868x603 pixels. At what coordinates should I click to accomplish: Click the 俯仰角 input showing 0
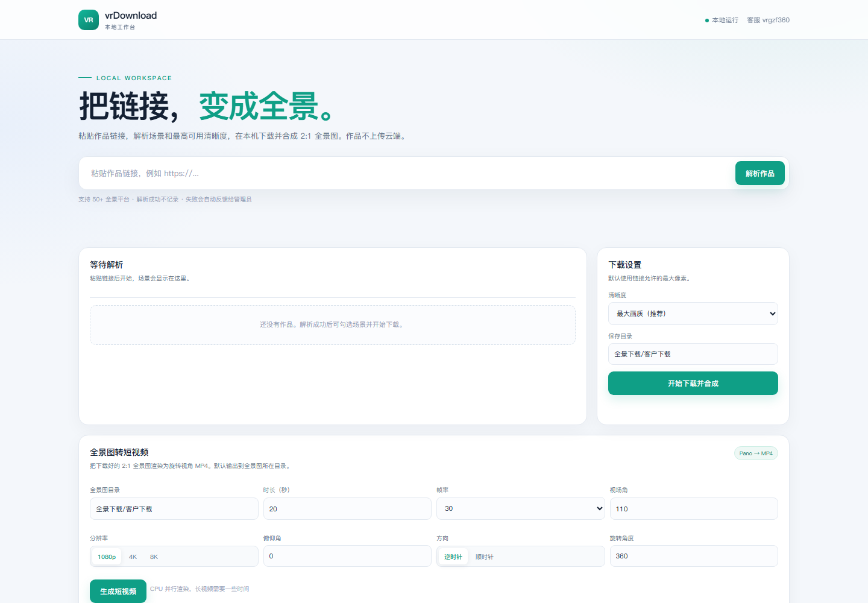click(347, 556)
